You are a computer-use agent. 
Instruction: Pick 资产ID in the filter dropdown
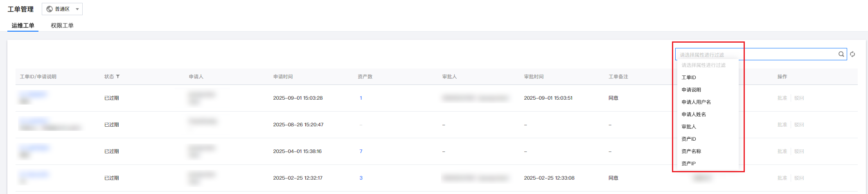tap(689, 139)
